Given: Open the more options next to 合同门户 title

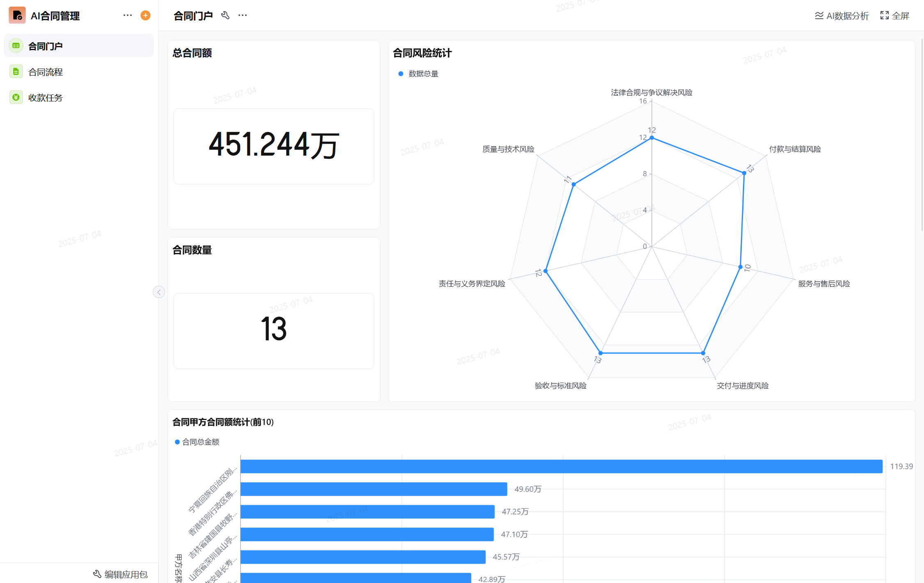Looking at the screenshot, I should [243, 16].
